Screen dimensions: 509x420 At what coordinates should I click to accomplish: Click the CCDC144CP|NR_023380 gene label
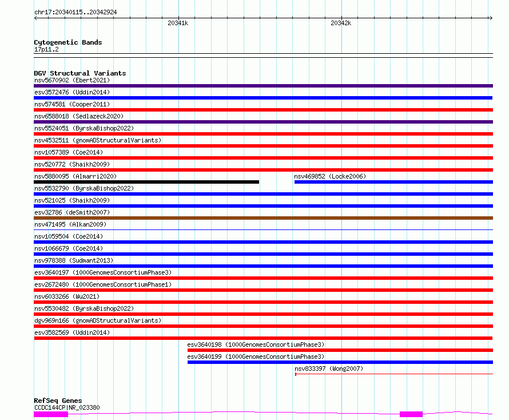pos(67,407)
